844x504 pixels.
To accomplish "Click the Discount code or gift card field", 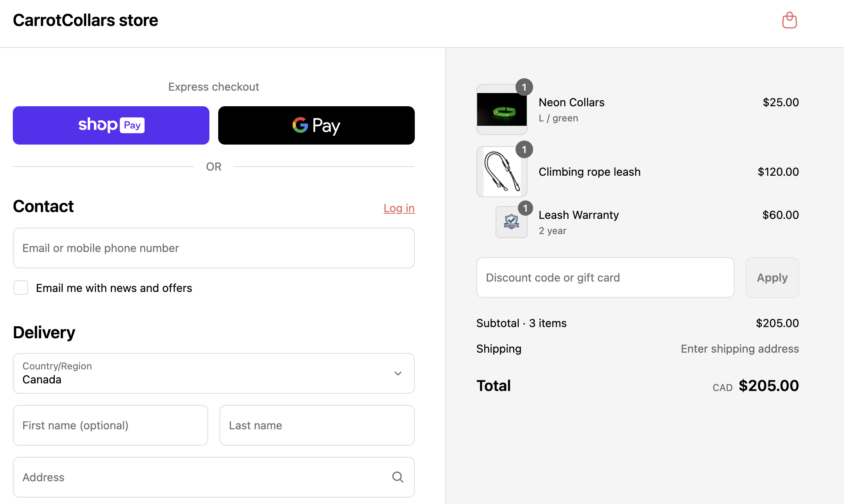I will (605, 278).
